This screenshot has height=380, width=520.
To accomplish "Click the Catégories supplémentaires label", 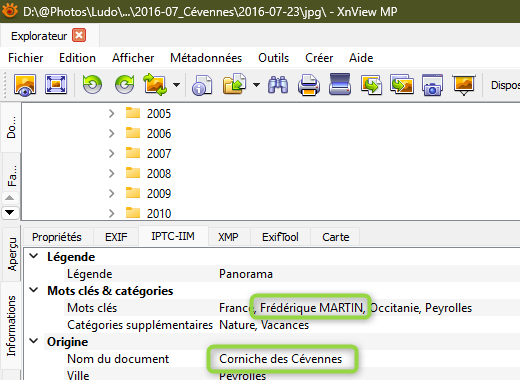I will [140, 325].
